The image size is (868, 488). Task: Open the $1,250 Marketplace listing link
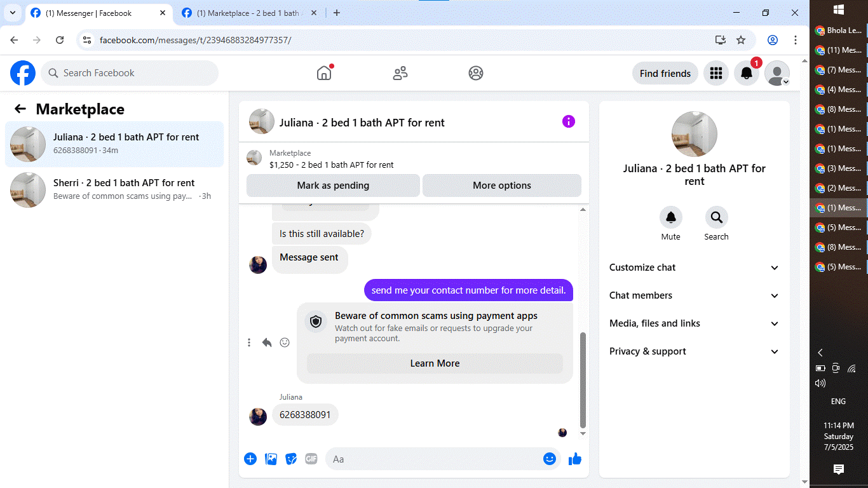[x=332, y=165]
